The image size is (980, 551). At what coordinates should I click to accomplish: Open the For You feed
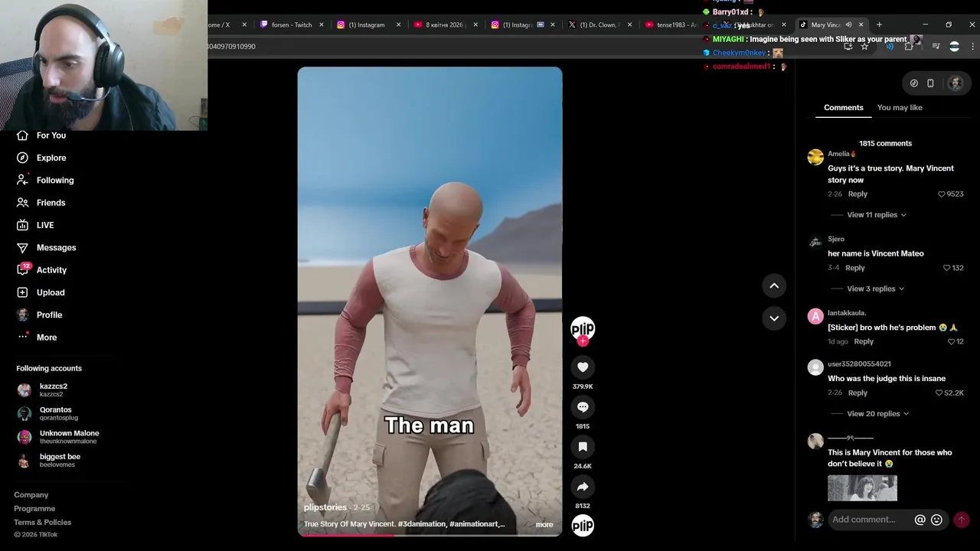tap(41, 135)
